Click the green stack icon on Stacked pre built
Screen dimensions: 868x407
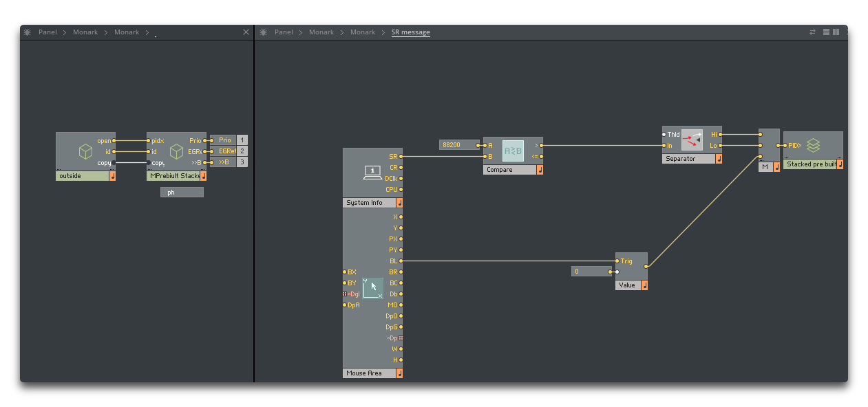point(813,146)
